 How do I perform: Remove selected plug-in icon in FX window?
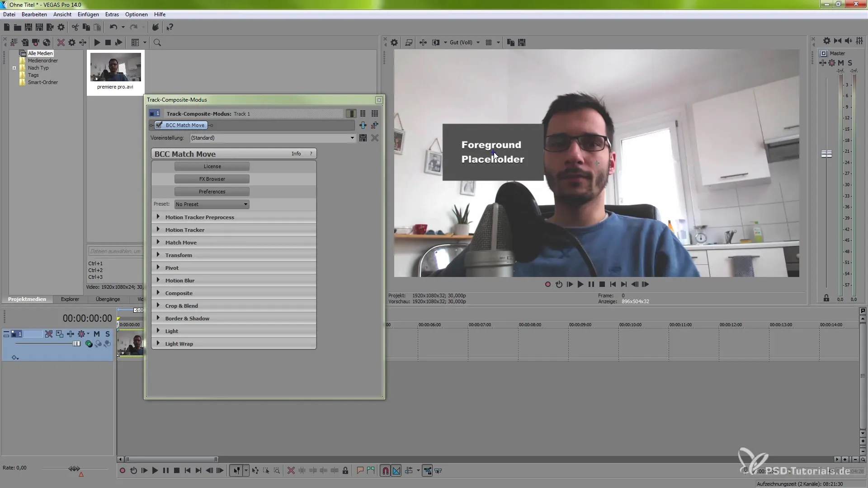pos(375,125)
